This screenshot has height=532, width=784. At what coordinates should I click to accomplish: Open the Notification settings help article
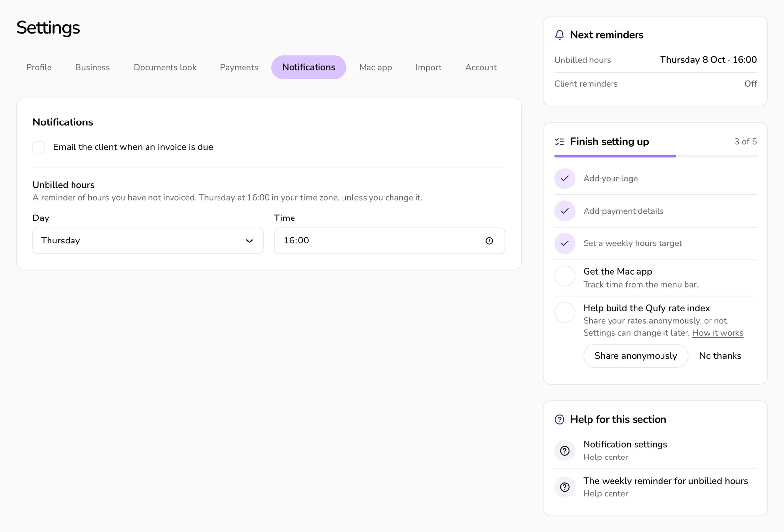(656, 451)
